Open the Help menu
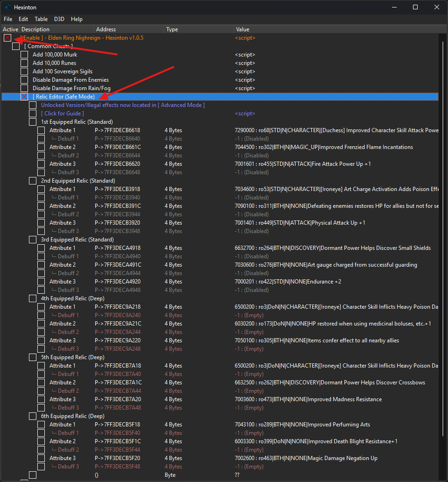 point(77,19)
